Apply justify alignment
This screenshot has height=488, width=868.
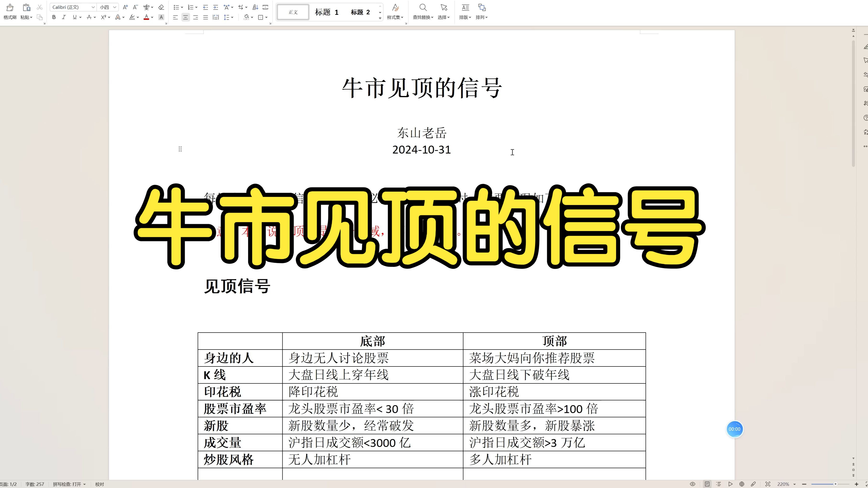[205, 17]
